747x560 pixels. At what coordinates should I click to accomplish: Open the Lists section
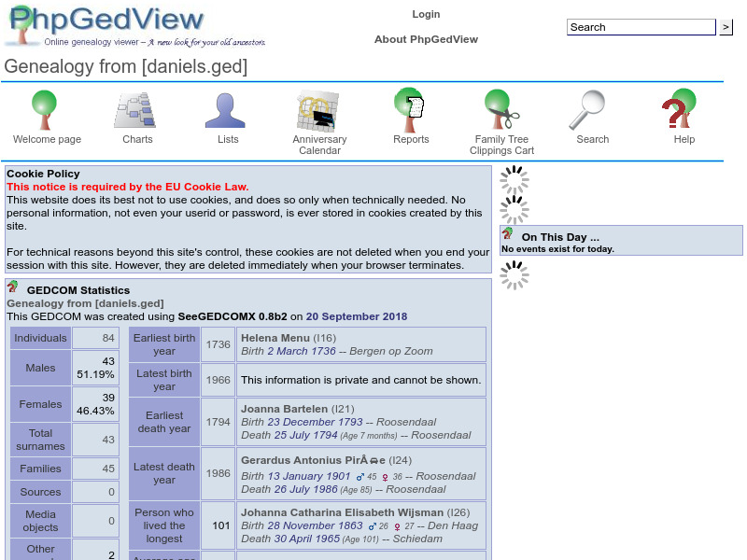pyautogui.click(x=227, y=110)
